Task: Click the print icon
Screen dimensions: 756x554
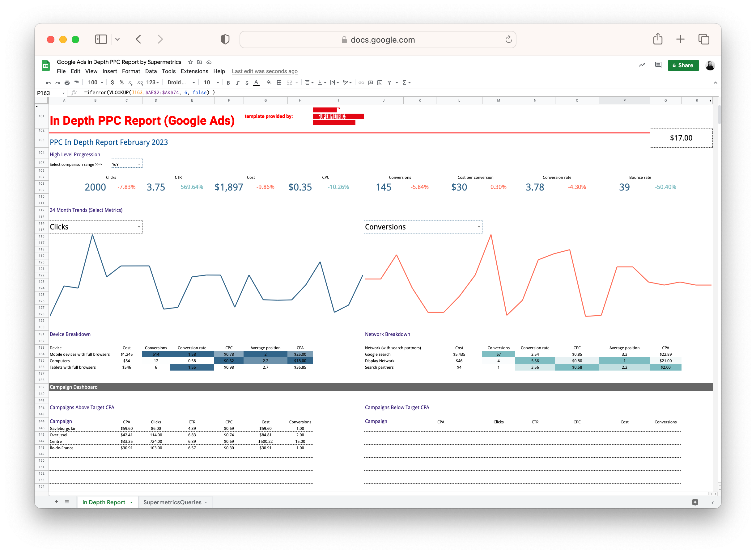Action: pyautogui.click(x=67, y=82)
